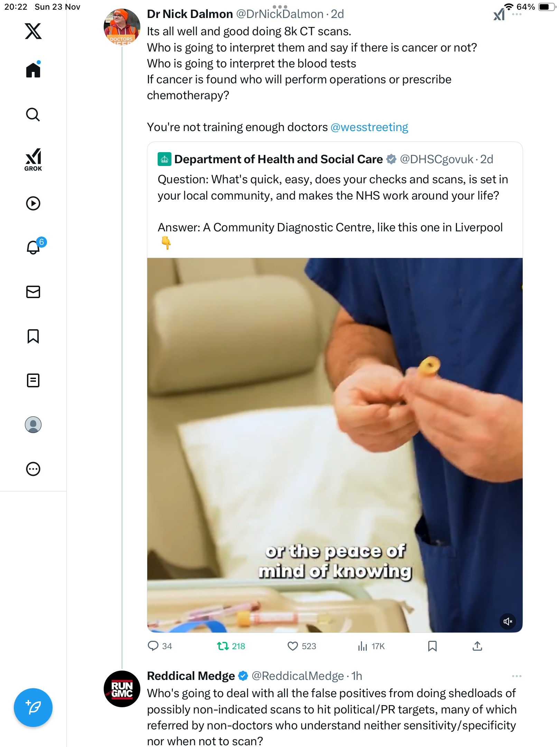Image resolution: width=560 pixels, height=747 pixels.
Task: Like Dr Nick Dalmon's post
Action: [x=293, y=646]
